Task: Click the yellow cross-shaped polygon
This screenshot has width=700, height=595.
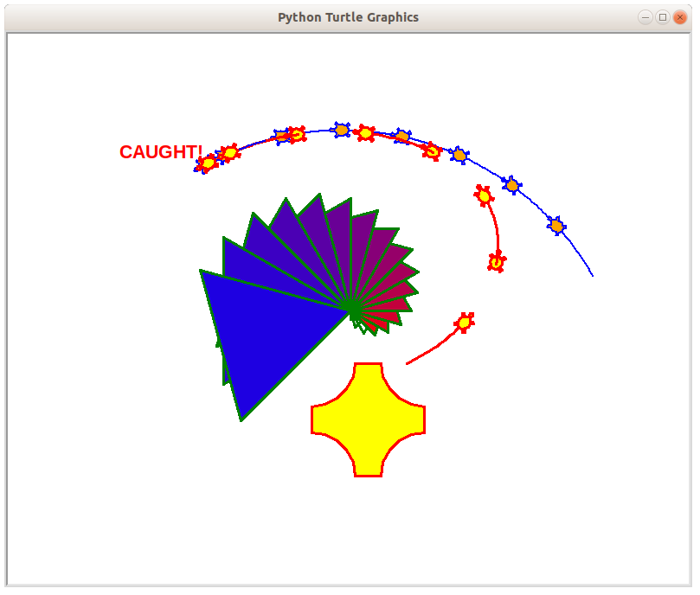Action: coord(369,420)
